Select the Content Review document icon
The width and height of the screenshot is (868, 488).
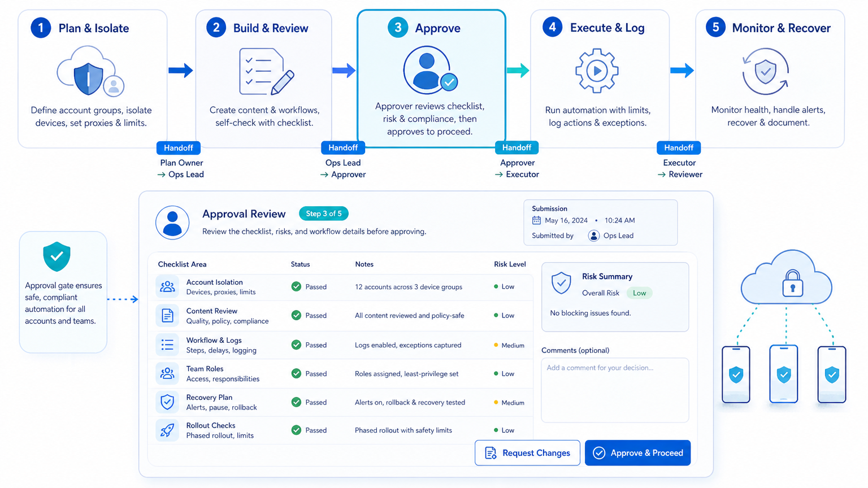tap(167, 315)
